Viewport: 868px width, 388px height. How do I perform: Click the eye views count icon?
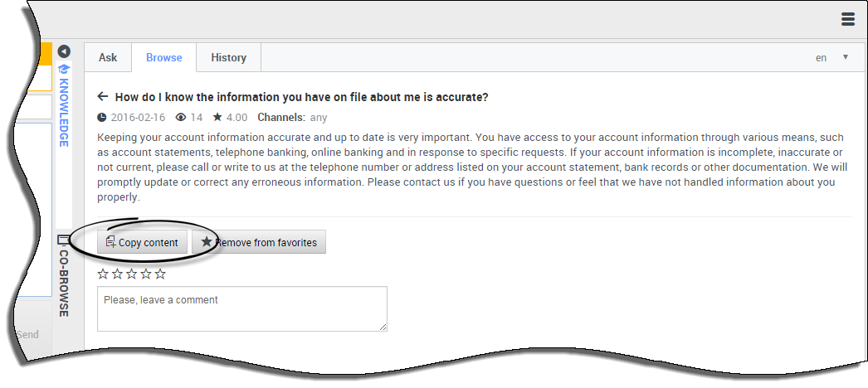pyautogui.click(x=180, y=118)
